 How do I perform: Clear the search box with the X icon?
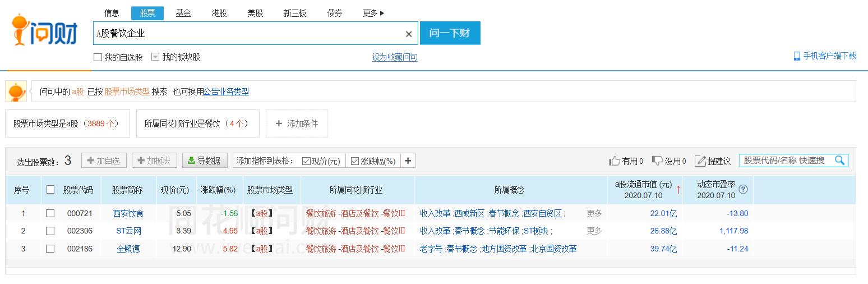(409, 34)
